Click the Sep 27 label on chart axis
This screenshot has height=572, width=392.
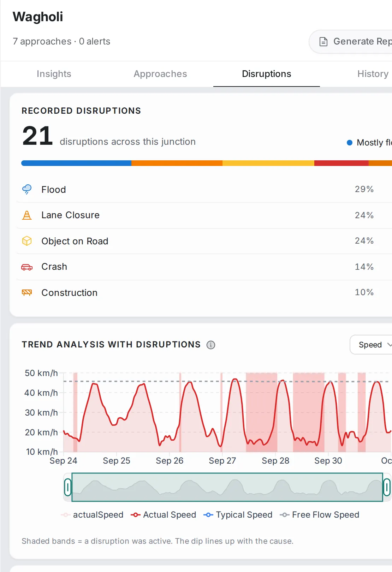tap(222, 461)
